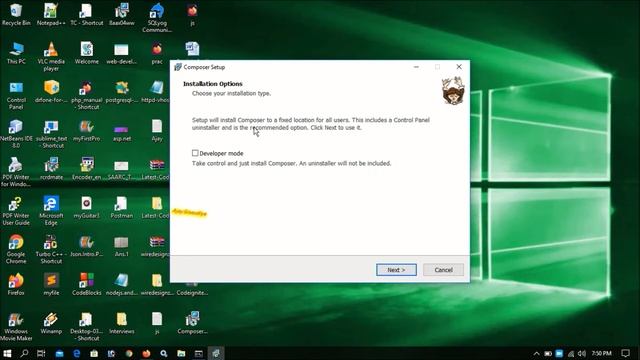The width and height of the screenshot is (640, 360).
Task: Open taskbar search magnifier next to Start
Action: [24, 353]
